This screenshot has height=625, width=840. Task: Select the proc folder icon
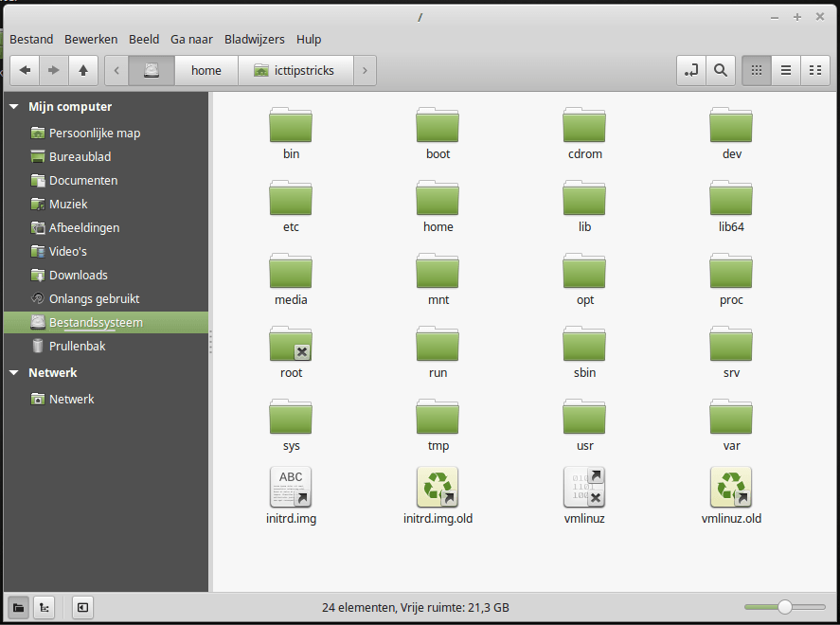click(731, 271)
